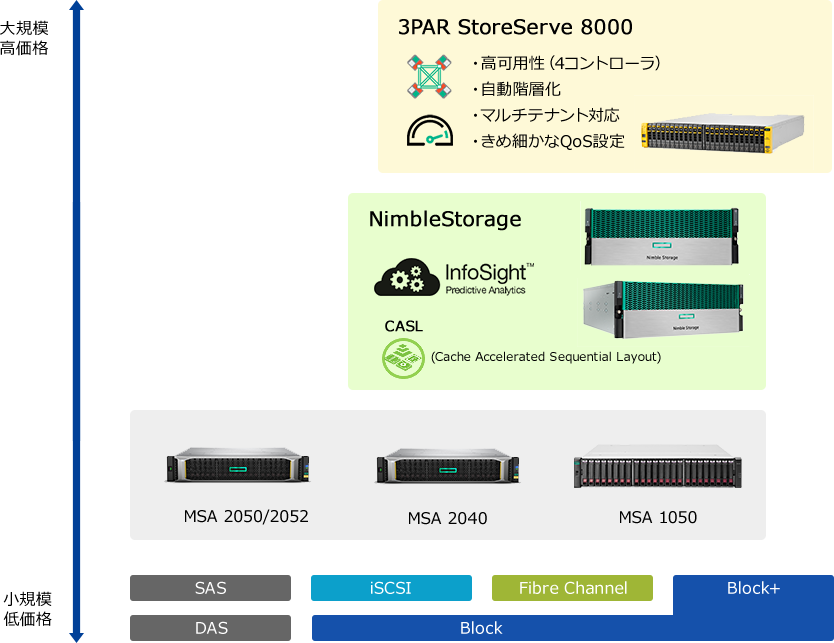Click the NimbleStorage heading
This screenshot has height=643, width=834.
(445, 219)
